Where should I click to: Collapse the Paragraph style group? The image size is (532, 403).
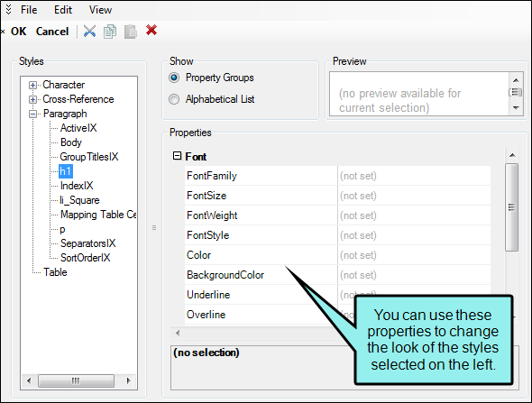(x=32, y=114)
